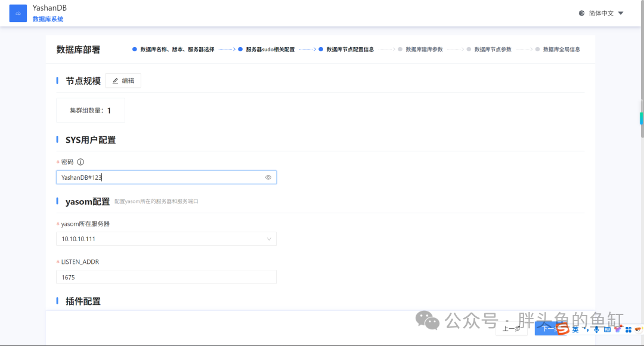Click the 数据库部署 page title
The width and height of the screenshot is (644, 346).
pyautogui.click(x=79, y=49)
